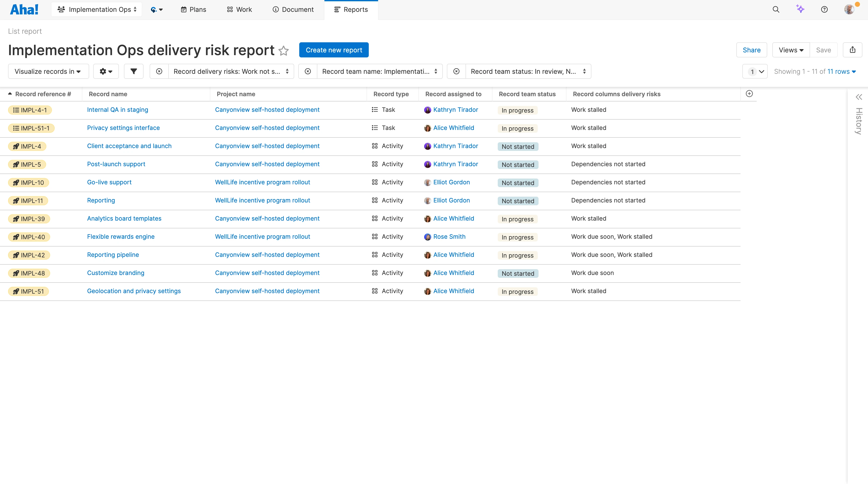Open the WellLife incentive program rollout project link
868x484 pixels.
[x=262, y=182]
